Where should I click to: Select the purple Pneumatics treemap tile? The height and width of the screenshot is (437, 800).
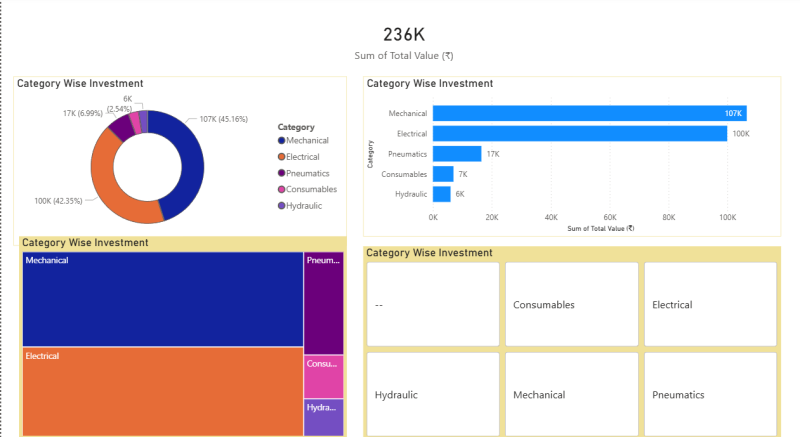[x=324, y=303]
